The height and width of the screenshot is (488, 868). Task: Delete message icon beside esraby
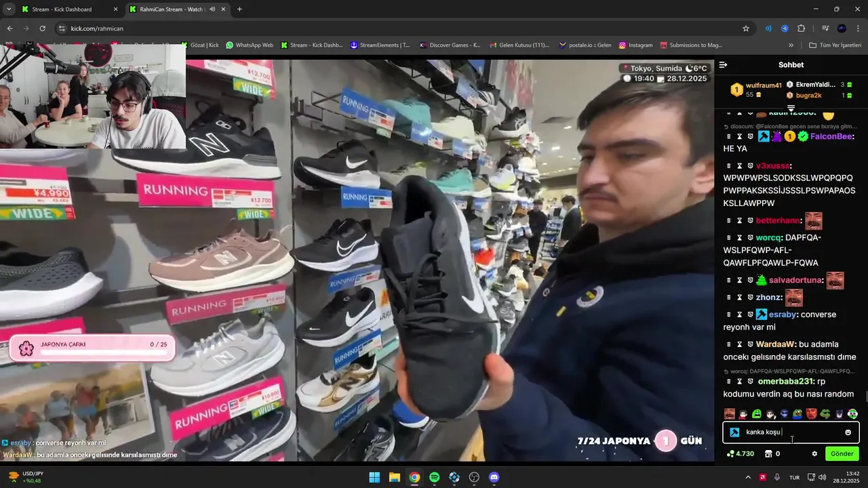729,314
